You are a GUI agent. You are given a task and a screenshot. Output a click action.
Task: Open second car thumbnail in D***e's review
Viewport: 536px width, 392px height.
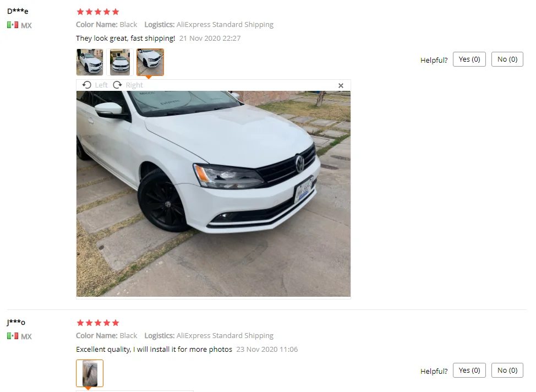pyautogui.click(x=120, y=62)
